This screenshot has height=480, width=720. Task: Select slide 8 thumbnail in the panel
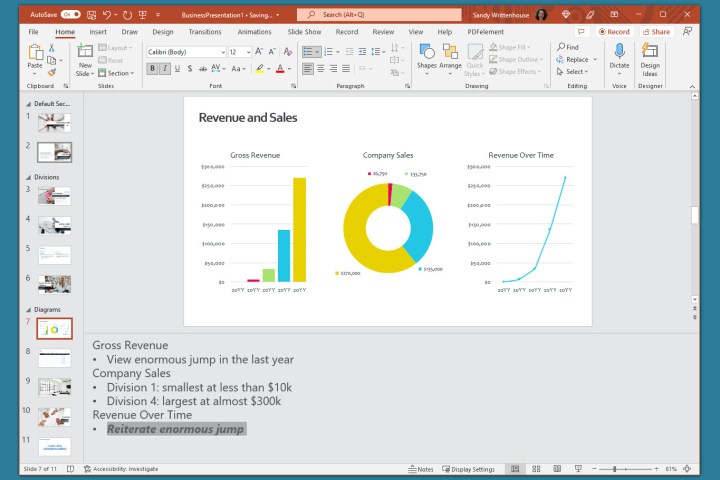coord(54,357)
